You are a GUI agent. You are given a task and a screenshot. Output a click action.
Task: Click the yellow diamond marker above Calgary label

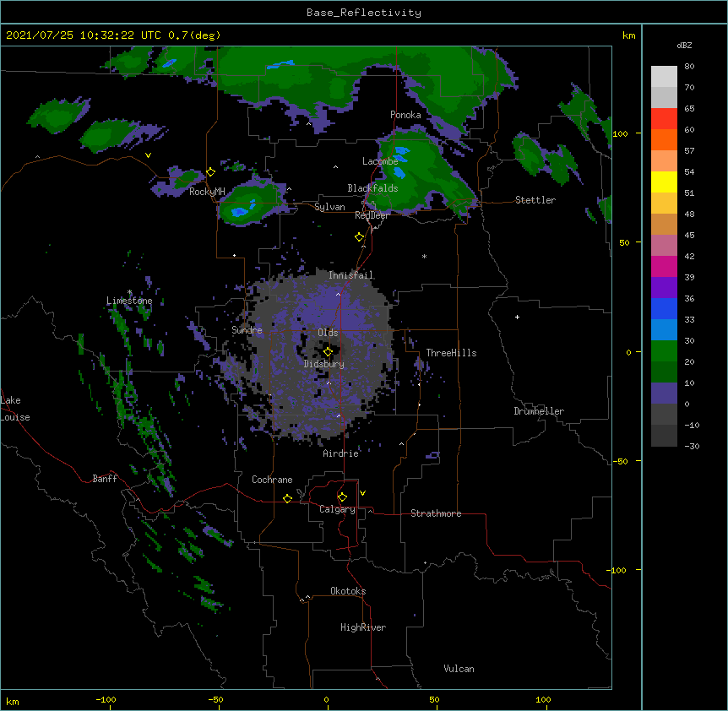(342, 497)
